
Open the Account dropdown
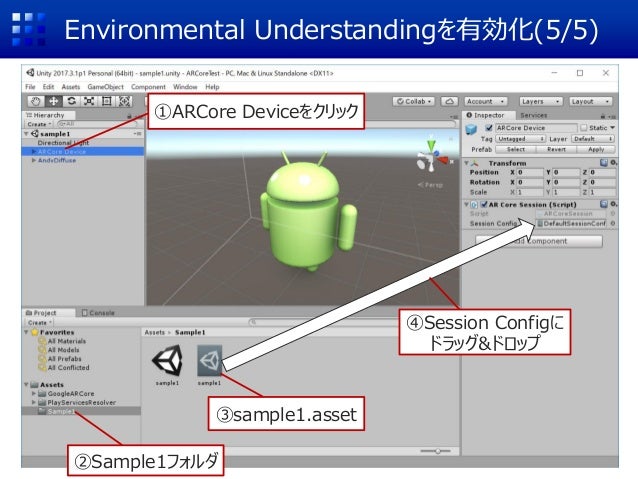[486, 101]
